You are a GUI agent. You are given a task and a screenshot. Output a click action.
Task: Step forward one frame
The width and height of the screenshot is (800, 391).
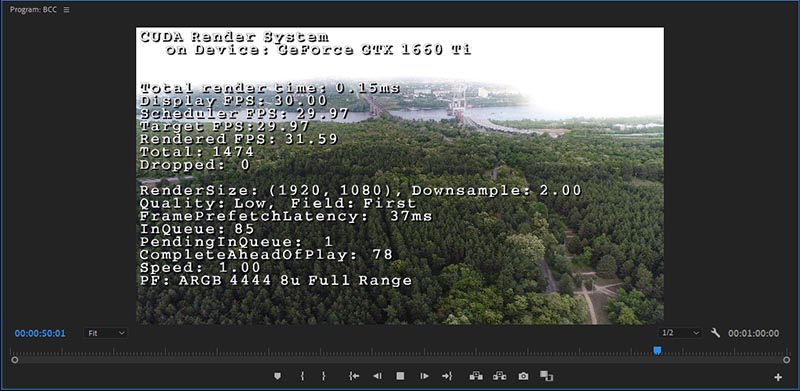point(424,376)
